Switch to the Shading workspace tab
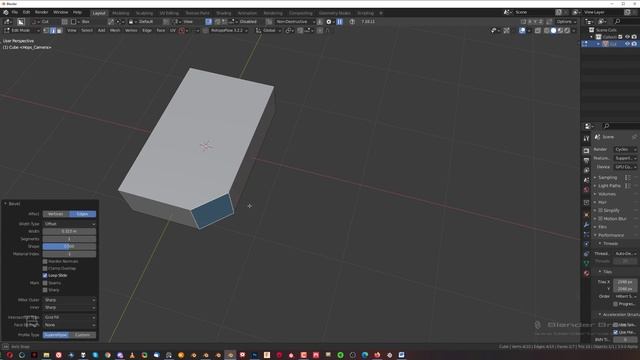640x360 pixels. [x=223, y=13]
